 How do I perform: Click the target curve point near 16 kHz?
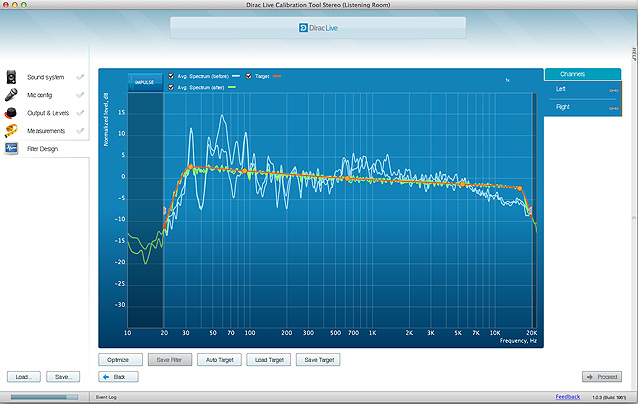(520, 188)
